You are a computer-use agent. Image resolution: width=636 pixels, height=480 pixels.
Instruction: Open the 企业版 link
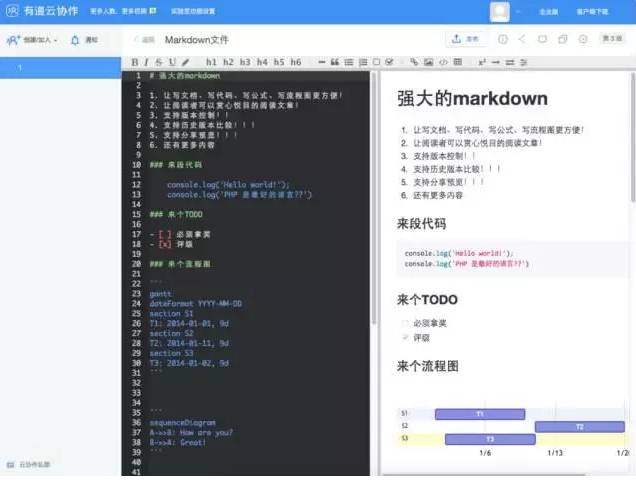tap(548, 12)
